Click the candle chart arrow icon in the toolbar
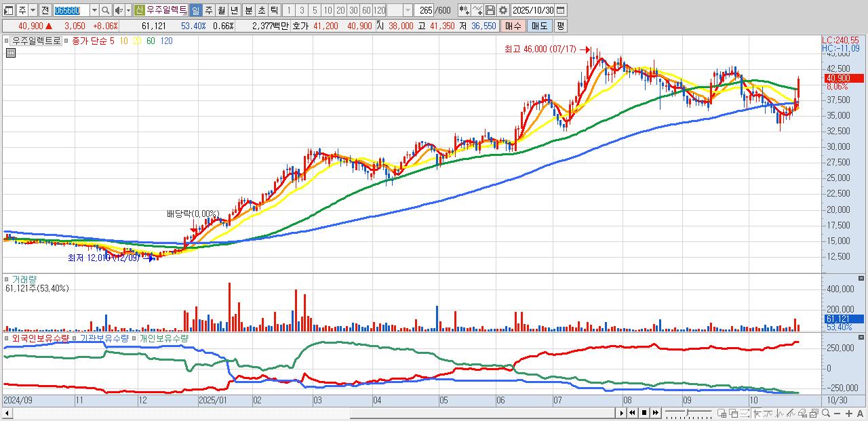The image size is (868, 421). pyautogui.click(x=463, y=10)
